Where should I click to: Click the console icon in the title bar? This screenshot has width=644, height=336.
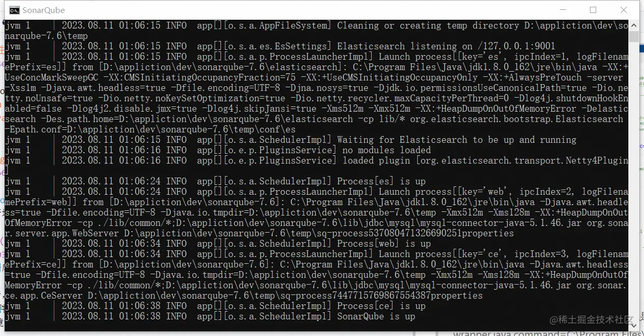coord(15,10)
